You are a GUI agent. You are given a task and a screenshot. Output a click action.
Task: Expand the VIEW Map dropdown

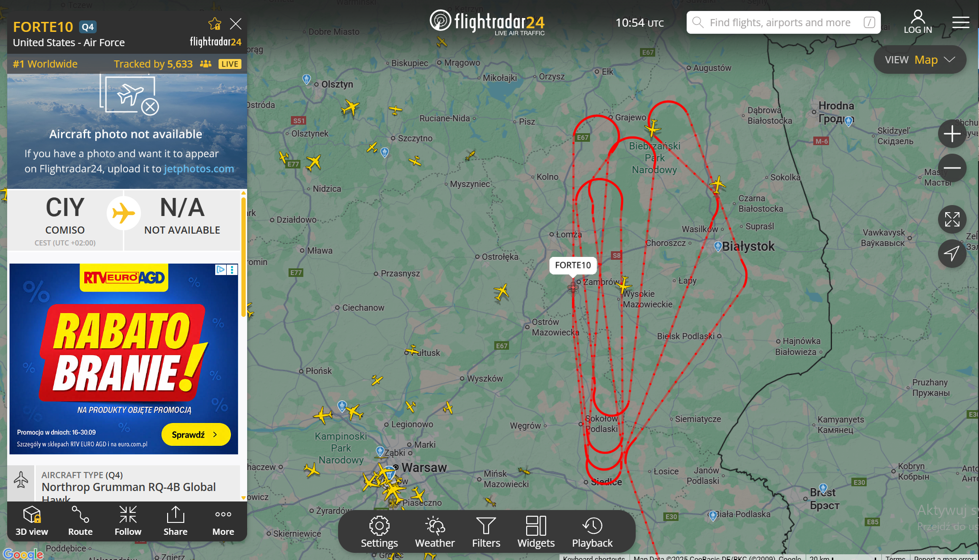(x=920, y=59)
